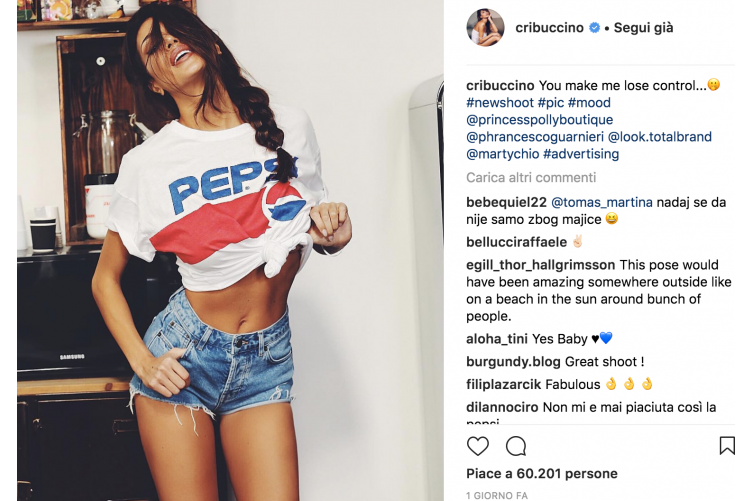The image size is (753, 501).
Task: Save the post with the bookmark icon
Action: pyautogui.click(x=727, y=446)
